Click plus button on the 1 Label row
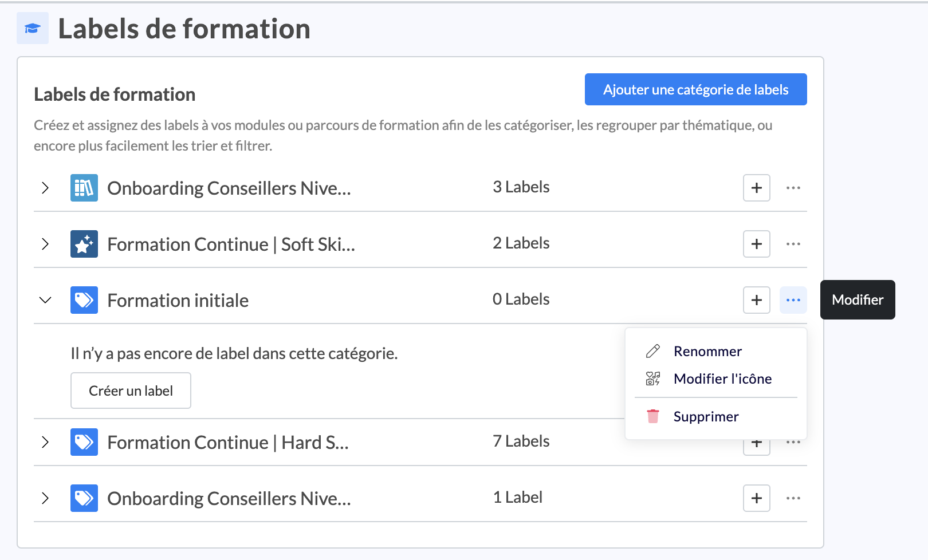 point(756,498)
